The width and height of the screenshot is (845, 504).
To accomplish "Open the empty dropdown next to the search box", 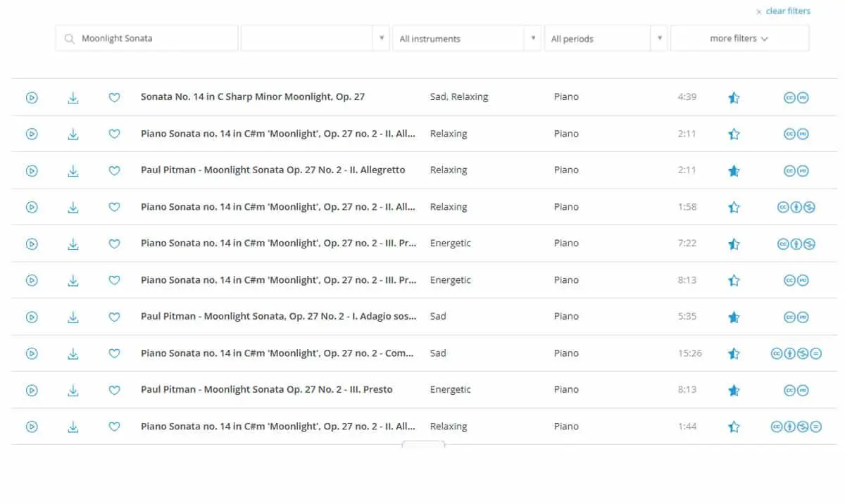I will [x=315, y=39].
